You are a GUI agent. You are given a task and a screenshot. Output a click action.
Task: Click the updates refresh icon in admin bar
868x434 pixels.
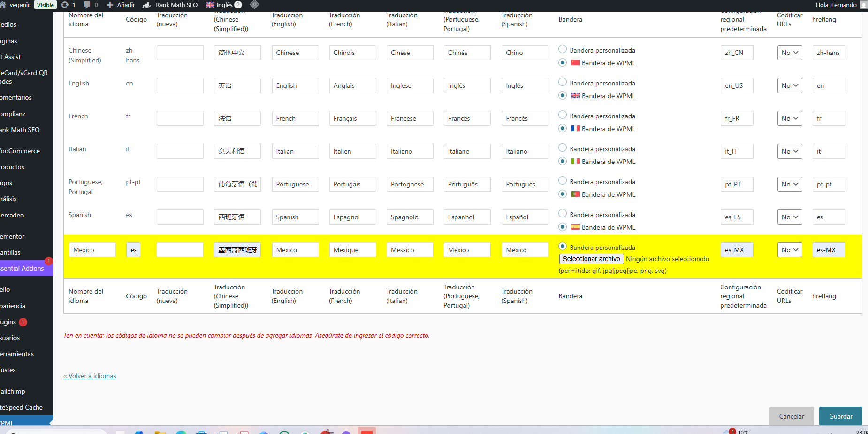tap(65, 5)
